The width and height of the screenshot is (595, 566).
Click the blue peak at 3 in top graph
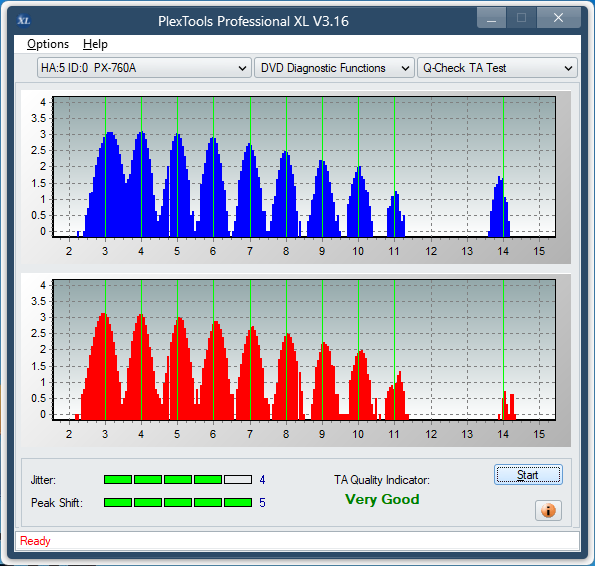pyautogui.click(x=110, y=135)
